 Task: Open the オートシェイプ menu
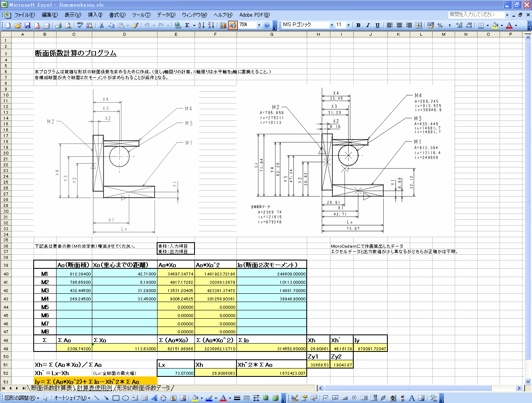pos(72,398)
